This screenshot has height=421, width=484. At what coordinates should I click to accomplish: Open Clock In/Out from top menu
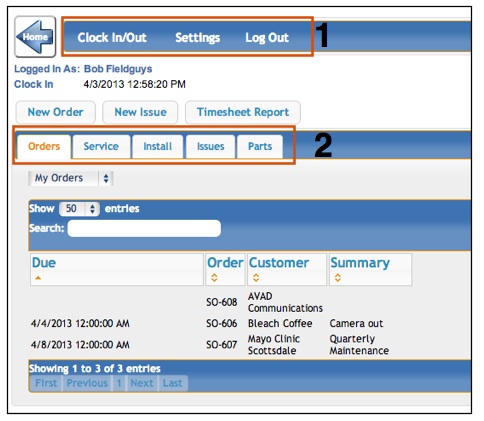(x=112, y=37)
